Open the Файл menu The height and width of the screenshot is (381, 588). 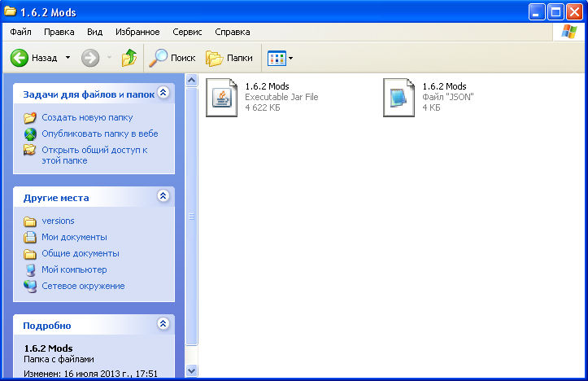20,32
